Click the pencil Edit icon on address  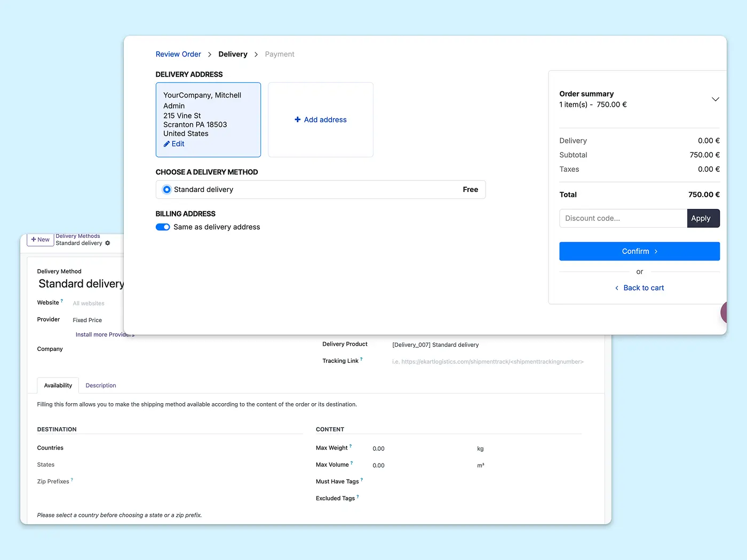[166, 144]
